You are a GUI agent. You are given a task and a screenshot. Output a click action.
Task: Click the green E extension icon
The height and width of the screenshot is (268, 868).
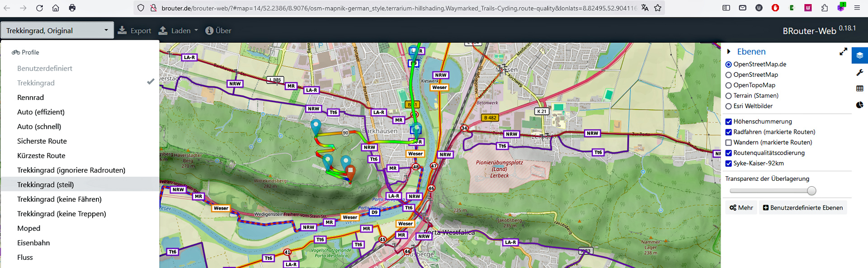[x=792, y=8]
